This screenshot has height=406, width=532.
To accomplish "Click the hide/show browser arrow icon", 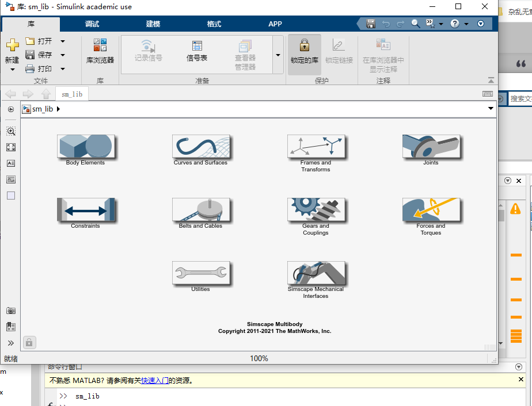I will point(11,109).
